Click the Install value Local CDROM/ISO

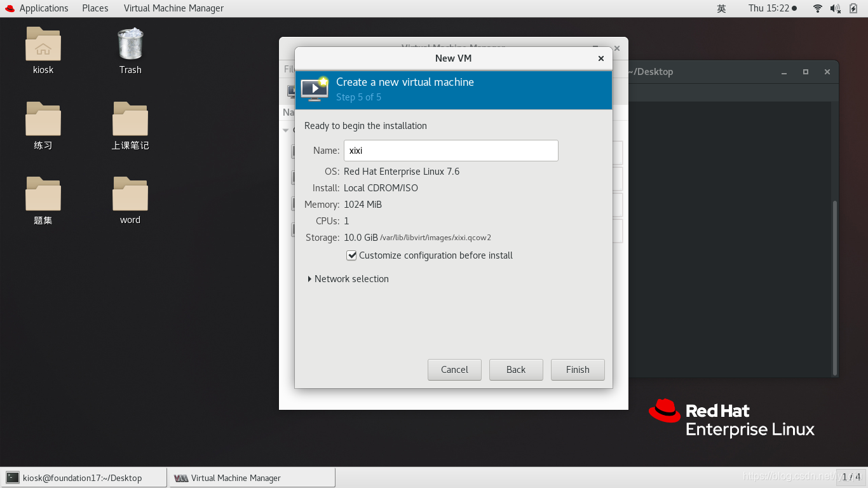pos(381,188)
